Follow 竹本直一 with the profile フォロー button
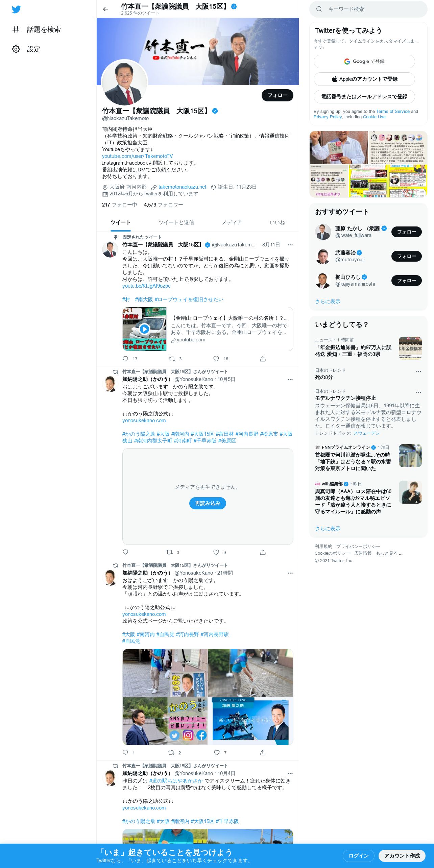434x868 pixels. click(x=277, y=95)
